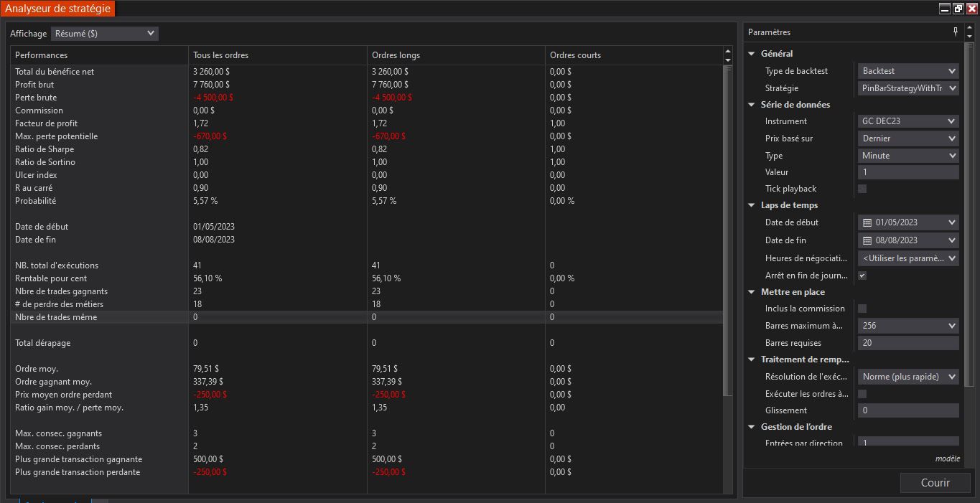Image resolution: width=980 pixels, height=503 pixels.
Task: Click calendar icon for Date de fin
Action: 867,240
